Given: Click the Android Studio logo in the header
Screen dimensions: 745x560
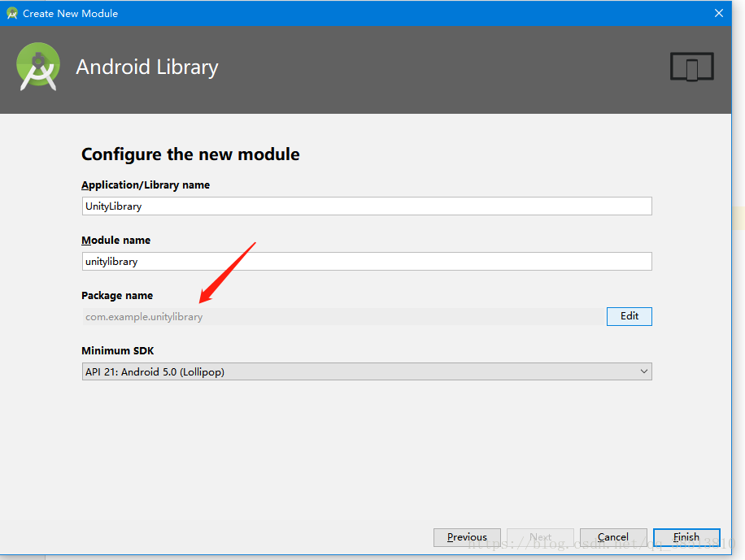Looking at the screenshot, I should (38, 67).
